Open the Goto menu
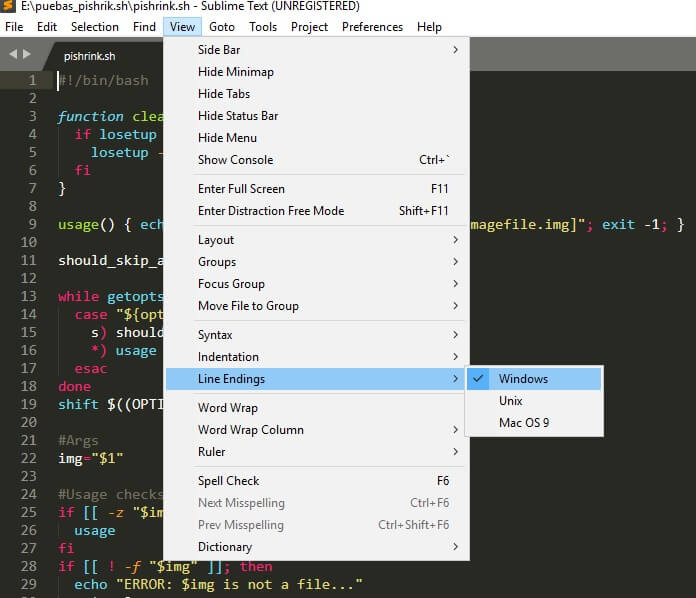Screen dimensions: 696x598 (x=222, y=27)
